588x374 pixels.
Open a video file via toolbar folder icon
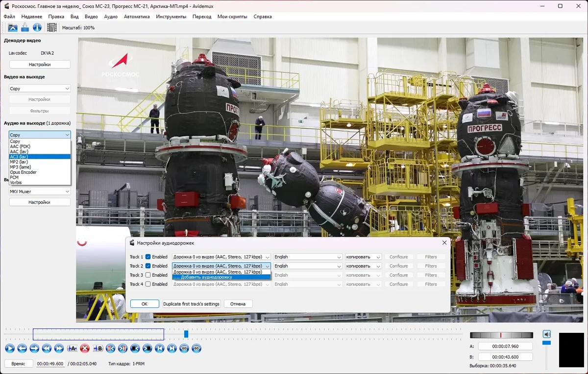[12, 27]
